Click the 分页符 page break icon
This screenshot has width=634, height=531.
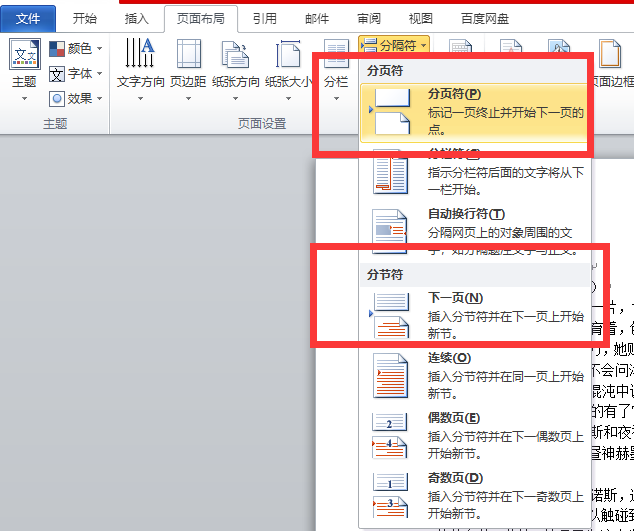(389, 111)
